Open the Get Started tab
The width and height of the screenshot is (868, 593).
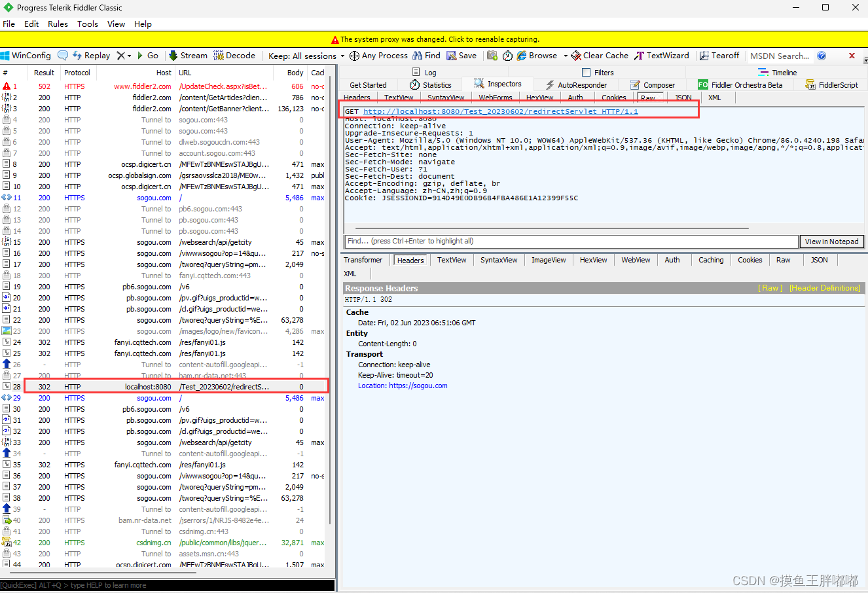pyautogui.click(x=368, y=85)
